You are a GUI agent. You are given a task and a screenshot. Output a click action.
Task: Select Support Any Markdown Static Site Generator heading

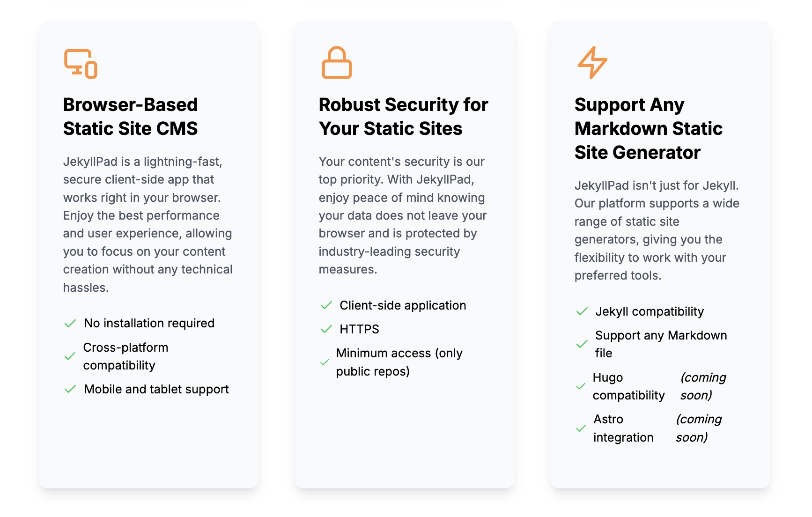(x=649, y=128)
